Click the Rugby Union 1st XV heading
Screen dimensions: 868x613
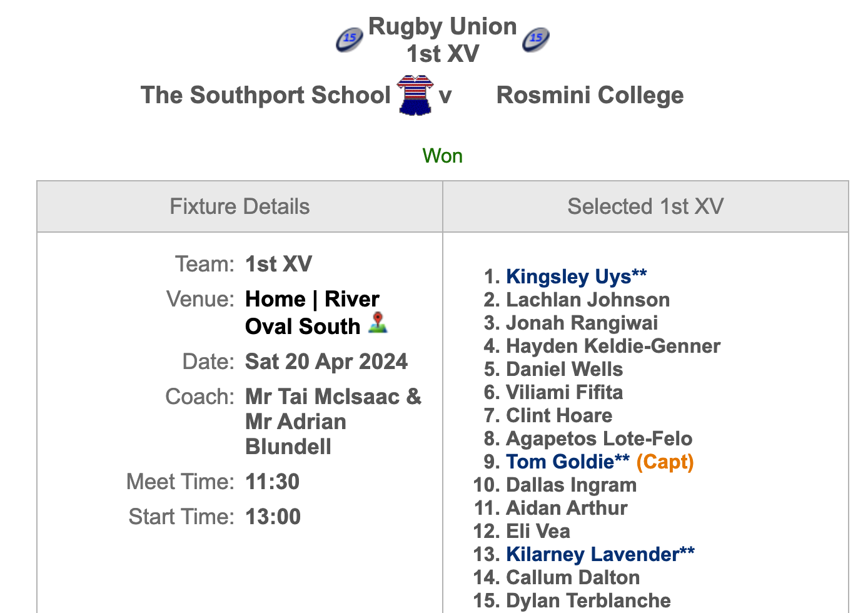coord(443,40)
